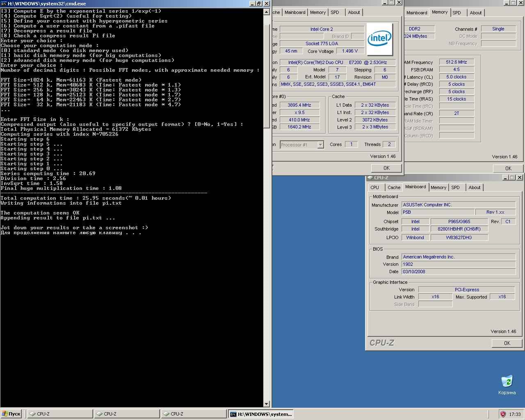Click Graphic Interface Version PCI-Express
Image resolution: width=525 pixels, height=420 pixels.
(x=467, y=290)
